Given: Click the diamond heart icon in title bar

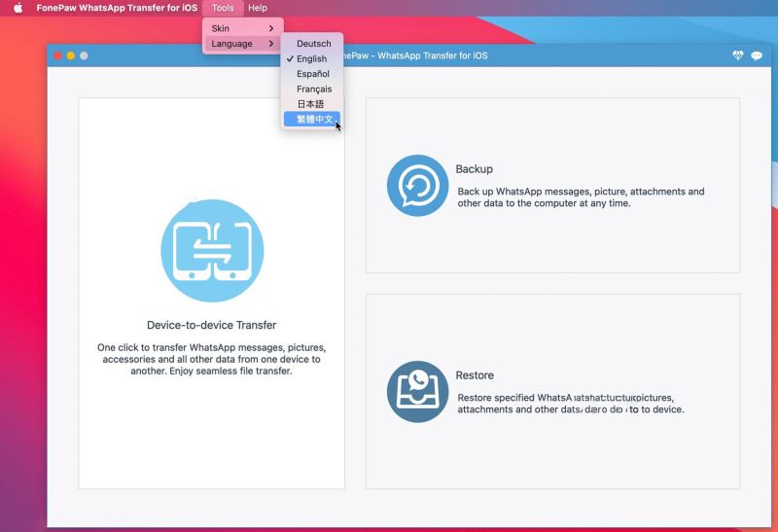Looking at the screenshot, I should tap(738, 55).
